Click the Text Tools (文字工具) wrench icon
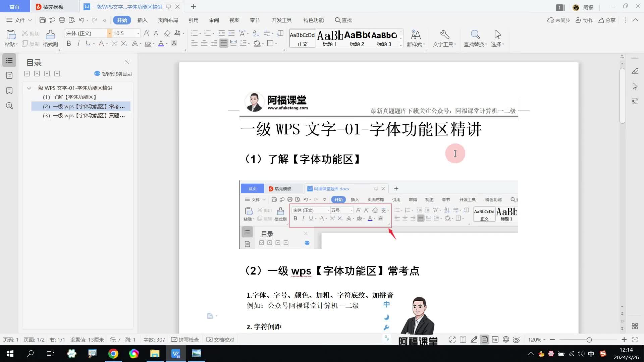This screenshot has height=362, width=644. 444,35
